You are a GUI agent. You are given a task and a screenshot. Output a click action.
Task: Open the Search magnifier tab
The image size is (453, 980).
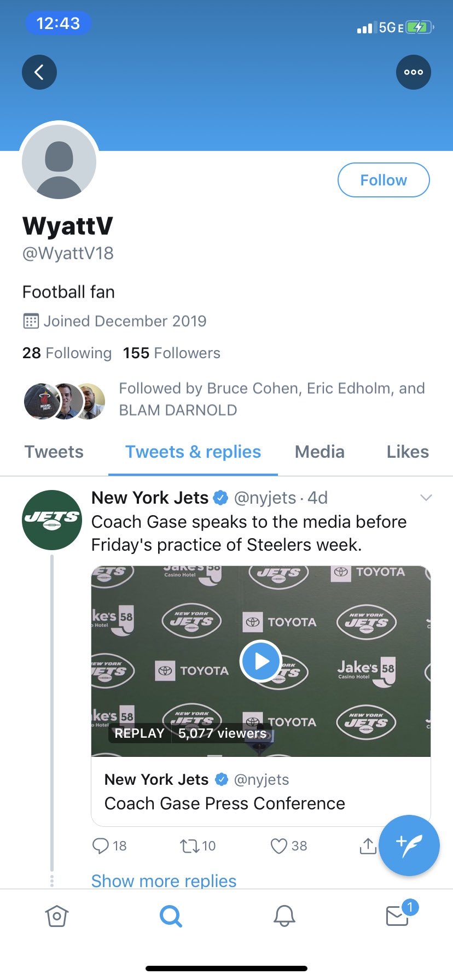(x=171, y=915)
